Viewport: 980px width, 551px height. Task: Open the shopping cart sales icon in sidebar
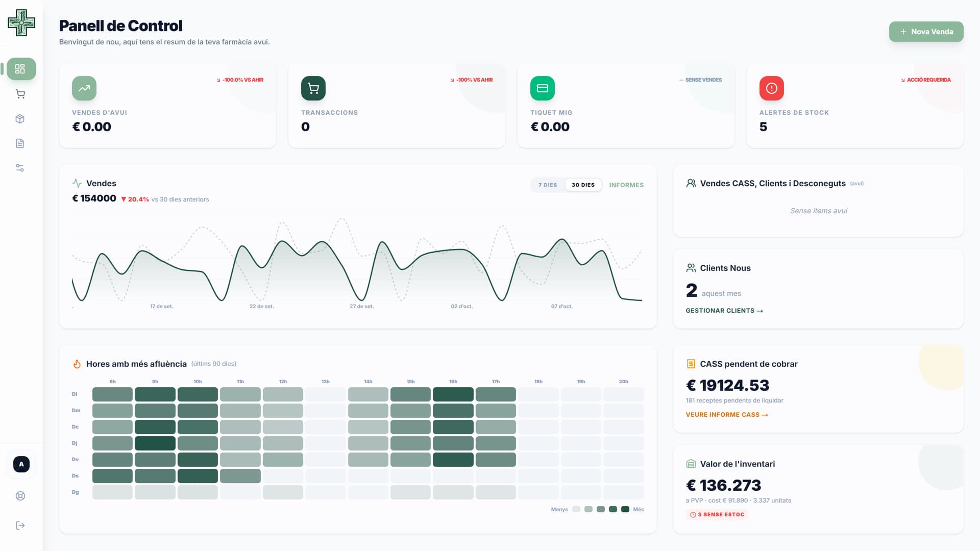(x=20, y=94)
